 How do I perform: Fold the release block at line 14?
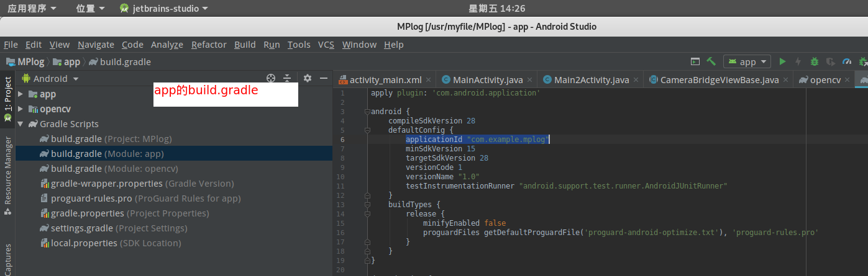[367, 213]
